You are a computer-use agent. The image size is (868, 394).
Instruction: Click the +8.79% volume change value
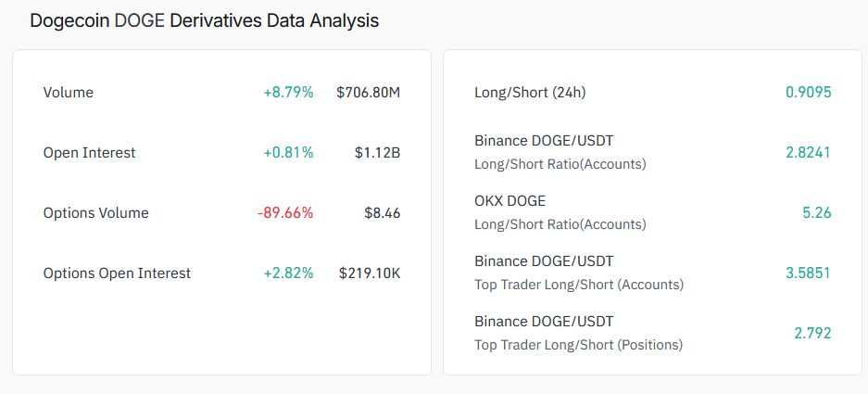click(x=288, y=93)
